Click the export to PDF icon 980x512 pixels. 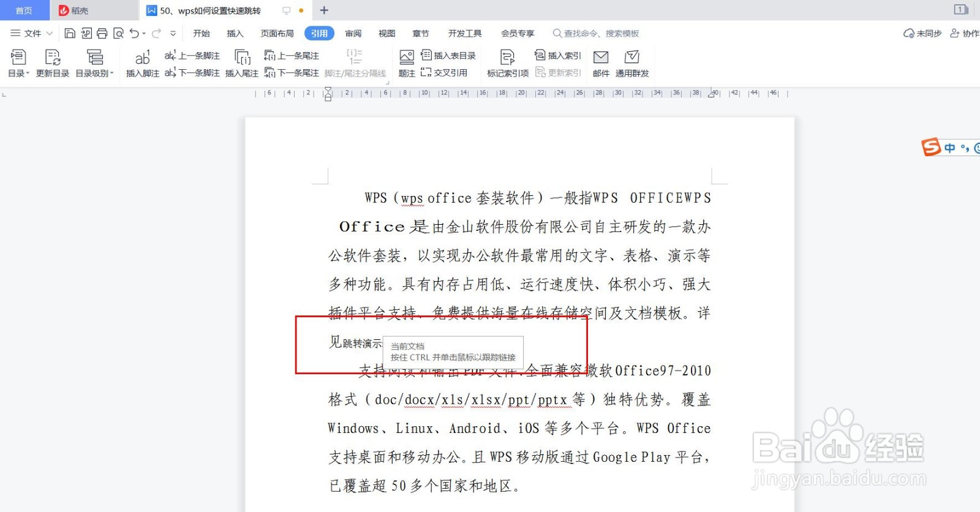86,33
